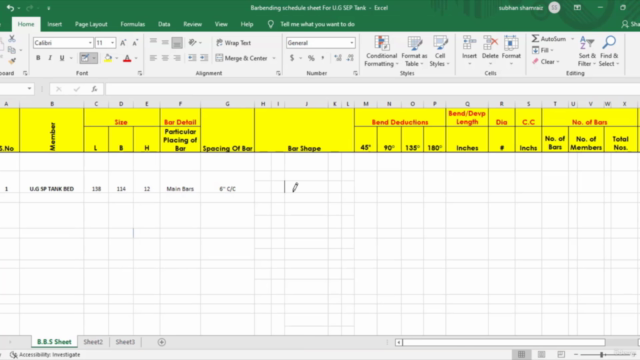This screenshot has height=360, width=640.
Task: Decrease font size with the small A
Action: pyautogui.click(x=135, y=42)
